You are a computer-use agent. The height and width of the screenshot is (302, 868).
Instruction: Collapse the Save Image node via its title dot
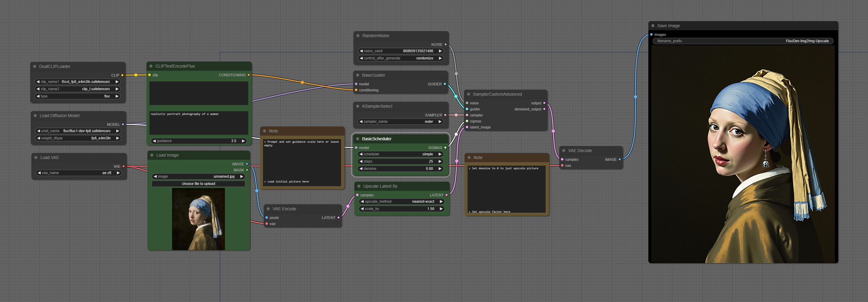point(653,26)
